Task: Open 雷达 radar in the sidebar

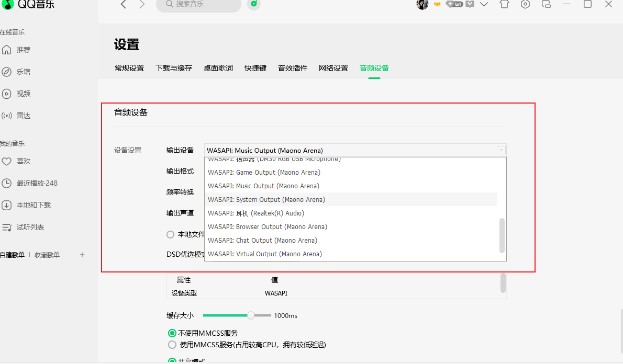Action: click(x=23, y=116)
